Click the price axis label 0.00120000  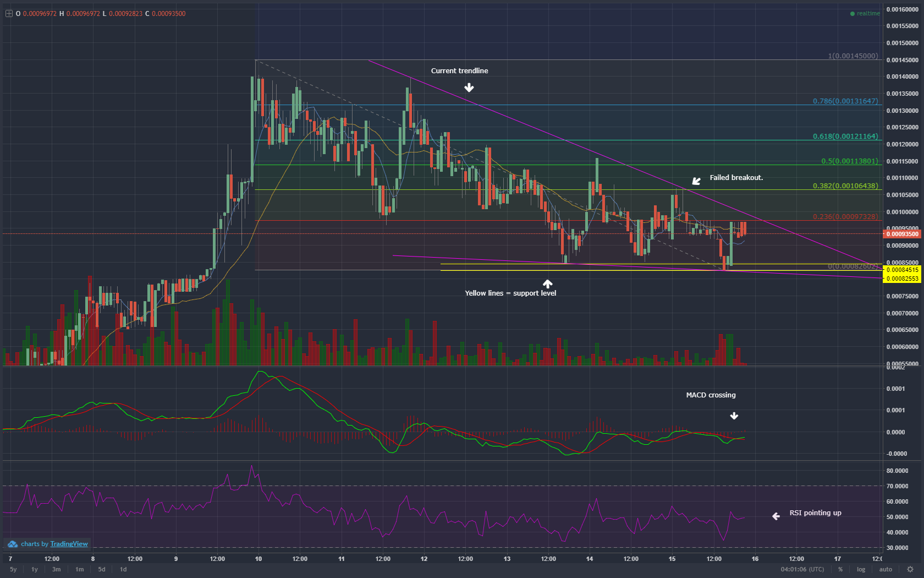902,144
